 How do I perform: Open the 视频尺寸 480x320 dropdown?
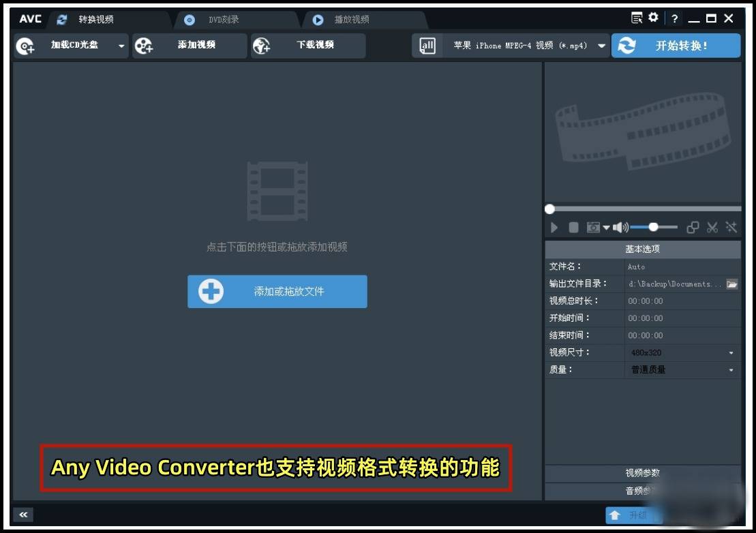pyautogui.click(x=682, y=353)
